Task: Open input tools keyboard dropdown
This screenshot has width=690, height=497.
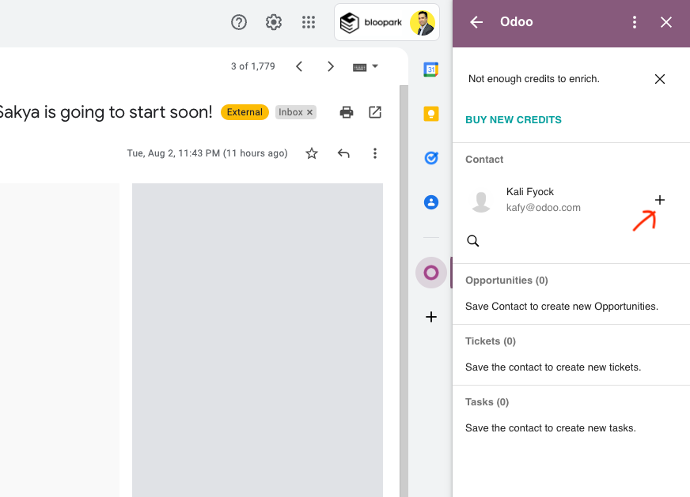Action: (375, 66)
